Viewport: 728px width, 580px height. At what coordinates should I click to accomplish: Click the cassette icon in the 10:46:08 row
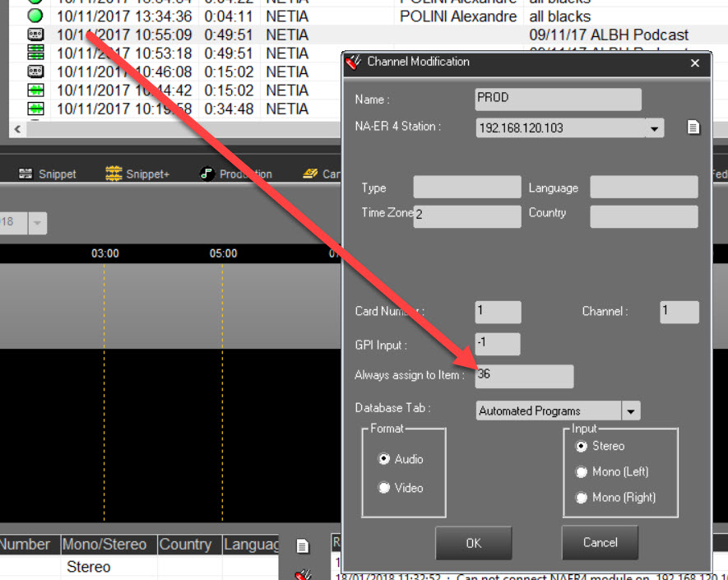point(35,72)
